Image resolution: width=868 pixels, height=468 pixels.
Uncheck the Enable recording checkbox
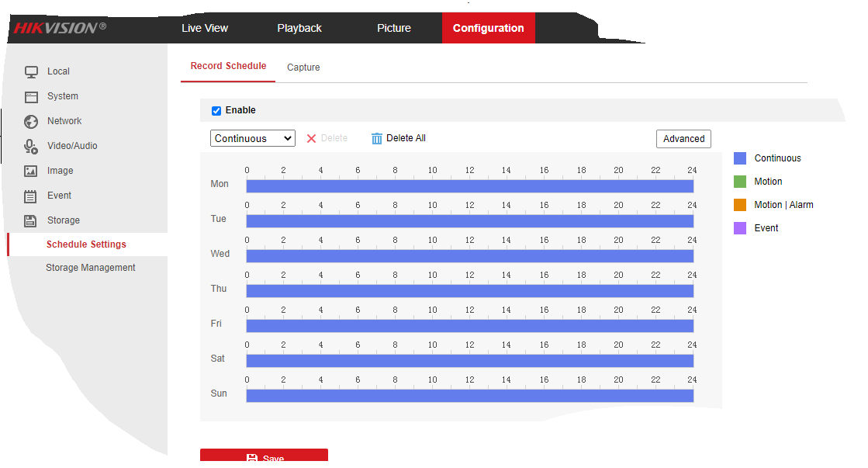tap(216, 111)
